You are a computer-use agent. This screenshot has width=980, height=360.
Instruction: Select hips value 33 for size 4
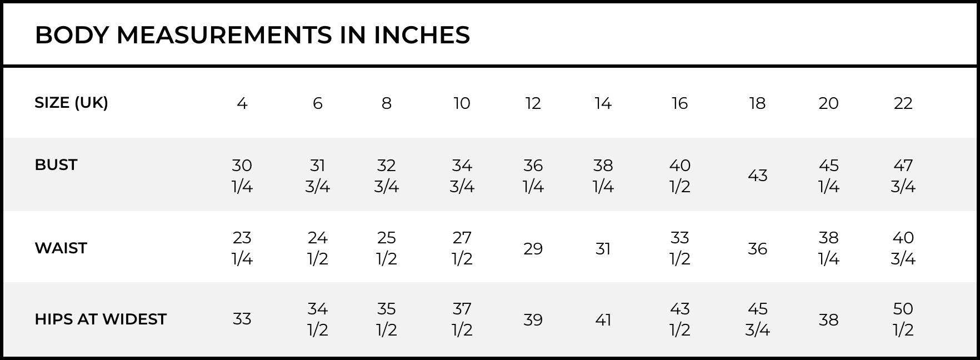click(x=242, y=319)
